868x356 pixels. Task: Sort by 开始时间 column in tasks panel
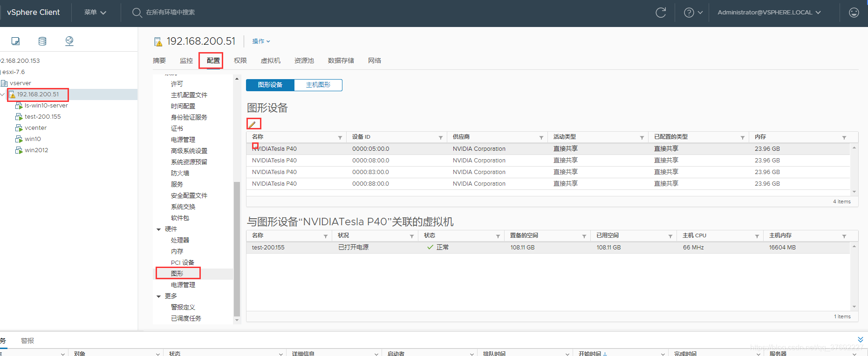click(x=593, y=354)
